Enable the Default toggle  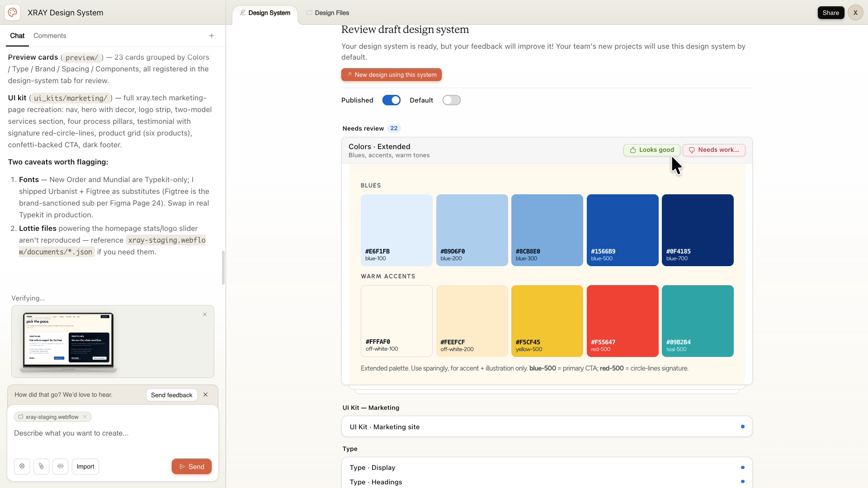(x=451, y=100)
